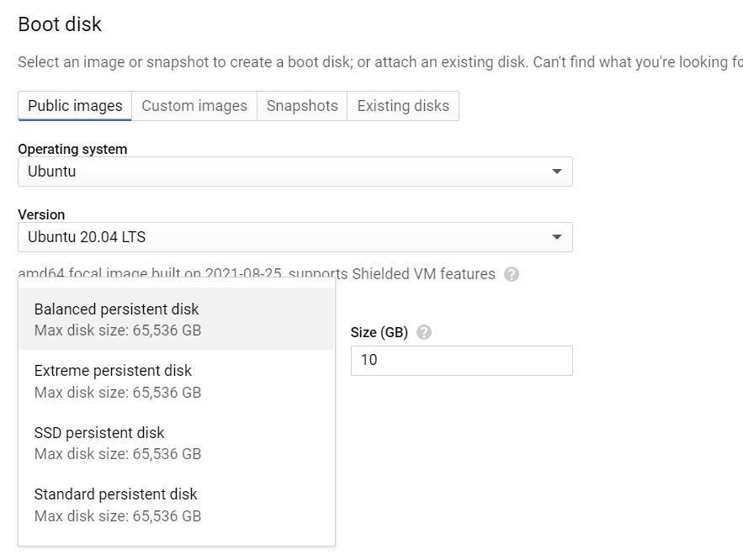Viewport: 743px width, 560px height.
Task: Click the Version label
Action: 41,214
